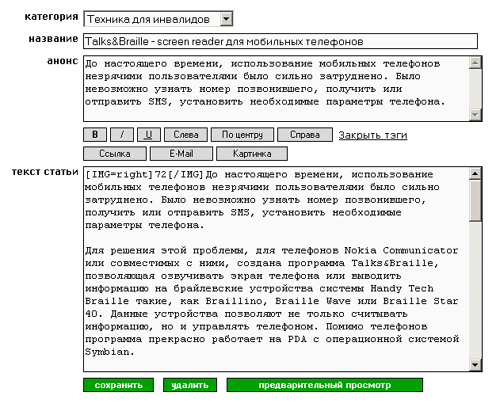This screenshot has height=411, width=500.
Task: Insert an address with E-Mail button
Action: pos(181,154)
